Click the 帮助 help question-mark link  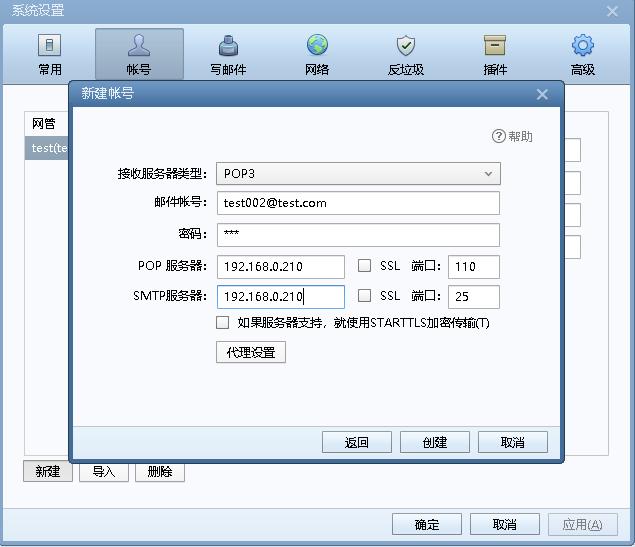(x=512, y=136)
